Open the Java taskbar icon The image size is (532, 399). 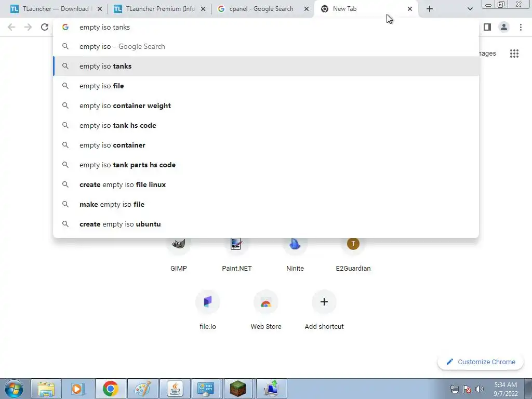[175, 389]
